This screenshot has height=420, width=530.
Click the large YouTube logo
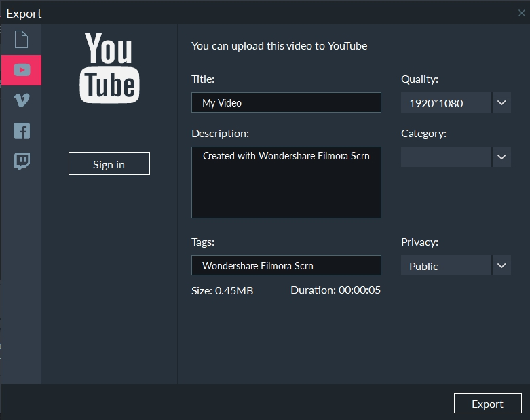pyautogui.click(x=109, y=68)
